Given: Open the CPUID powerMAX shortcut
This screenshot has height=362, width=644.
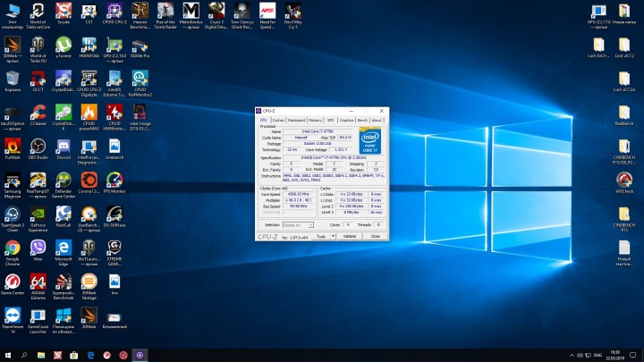Looking at the screenshot, I should pos(89,117).
